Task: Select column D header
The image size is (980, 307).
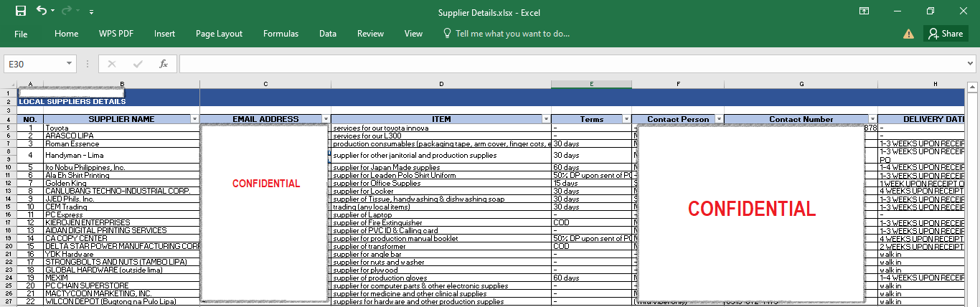Action: point(441,85)
